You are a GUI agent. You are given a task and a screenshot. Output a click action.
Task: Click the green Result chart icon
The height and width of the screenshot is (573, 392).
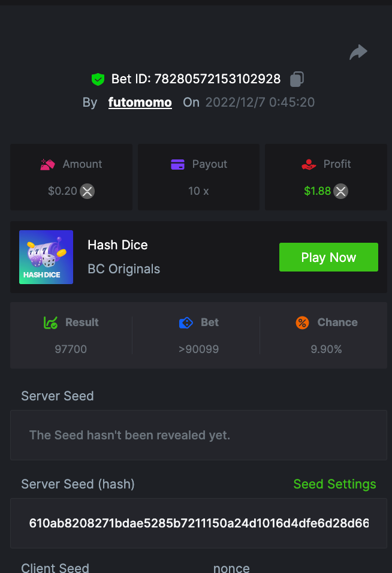coord(50,322)
